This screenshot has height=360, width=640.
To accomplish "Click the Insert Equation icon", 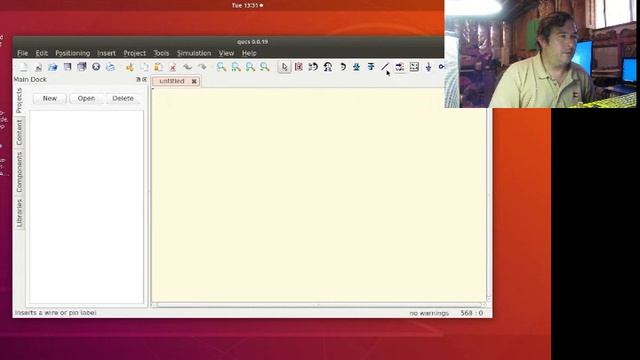I will tap(414, 67).
